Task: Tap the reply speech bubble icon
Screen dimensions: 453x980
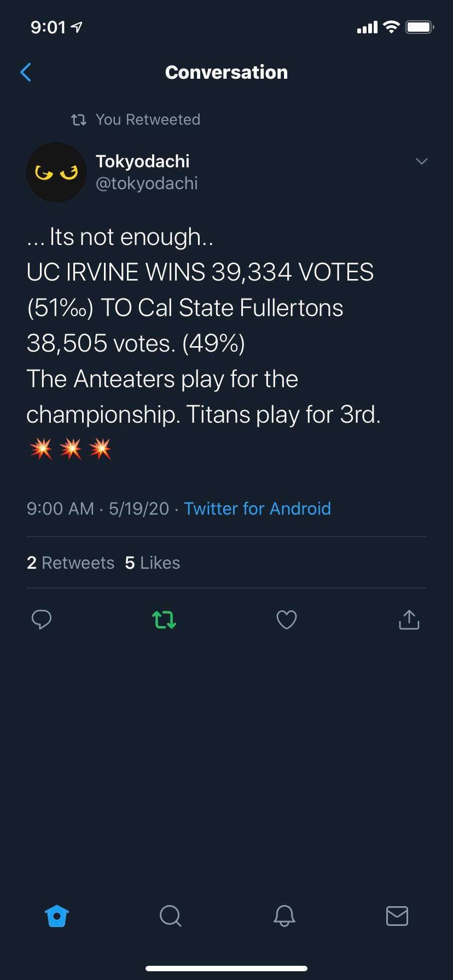Action: (42, 620)
